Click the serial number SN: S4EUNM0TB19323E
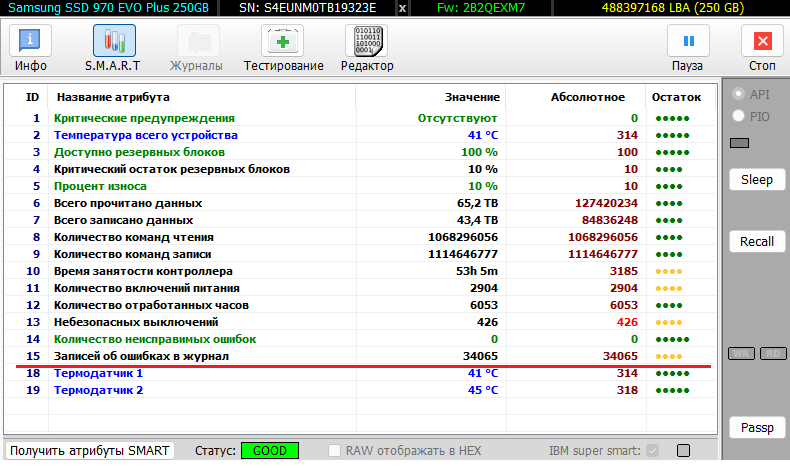Screen dimensions: 790x468 pyautogui.click(x=307, y=8)
